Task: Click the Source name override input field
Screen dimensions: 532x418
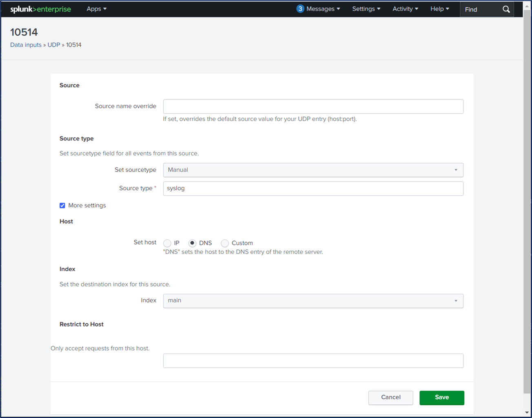Action: pyautogui.click(x=313, y=106)
